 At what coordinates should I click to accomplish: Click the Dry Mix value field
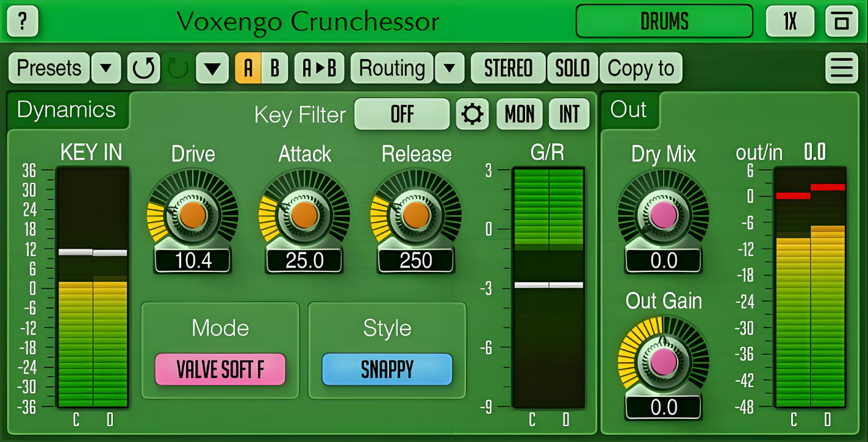click(664, 260)
